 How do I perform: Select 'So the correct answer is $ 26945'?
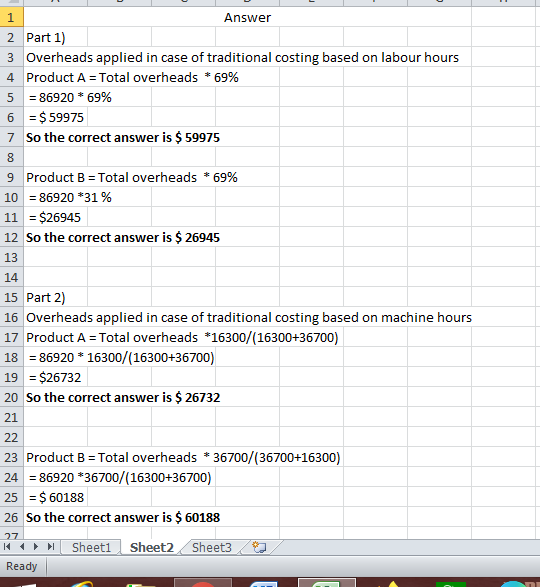pos(123,237)
